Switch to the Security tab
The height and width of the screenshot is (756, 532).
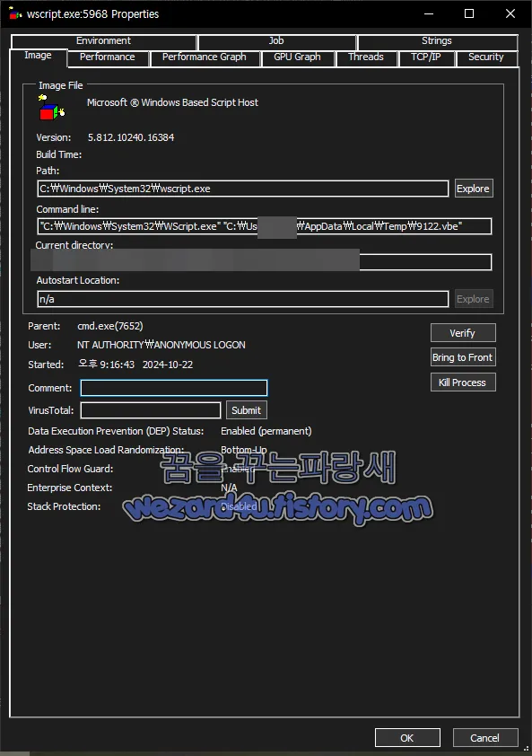[486, 57]
